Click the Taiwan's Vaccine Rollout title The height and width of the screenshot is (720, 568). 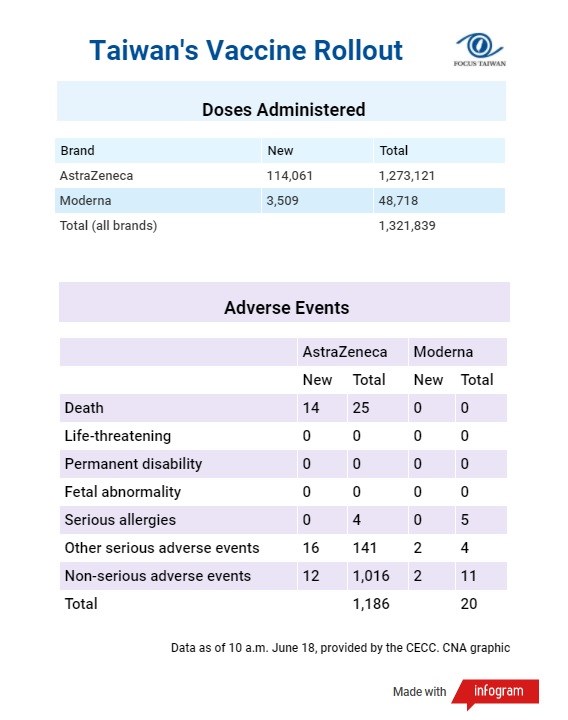(246, 50)
